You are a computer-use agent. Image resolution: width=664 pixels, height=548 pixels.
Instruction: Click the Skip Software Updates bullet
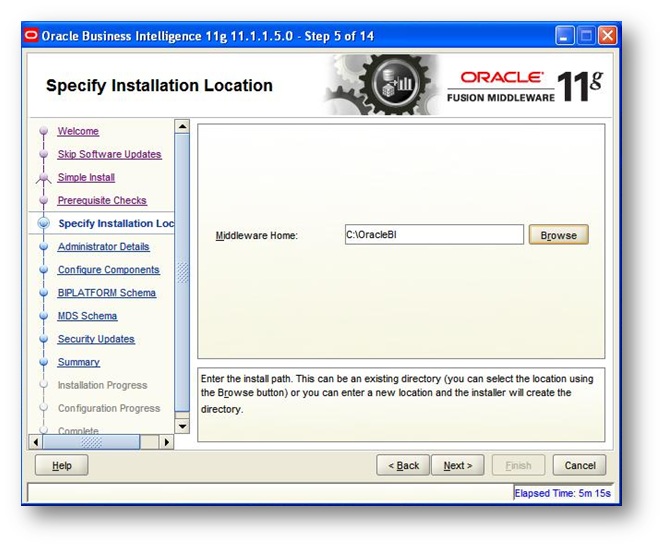43,154
